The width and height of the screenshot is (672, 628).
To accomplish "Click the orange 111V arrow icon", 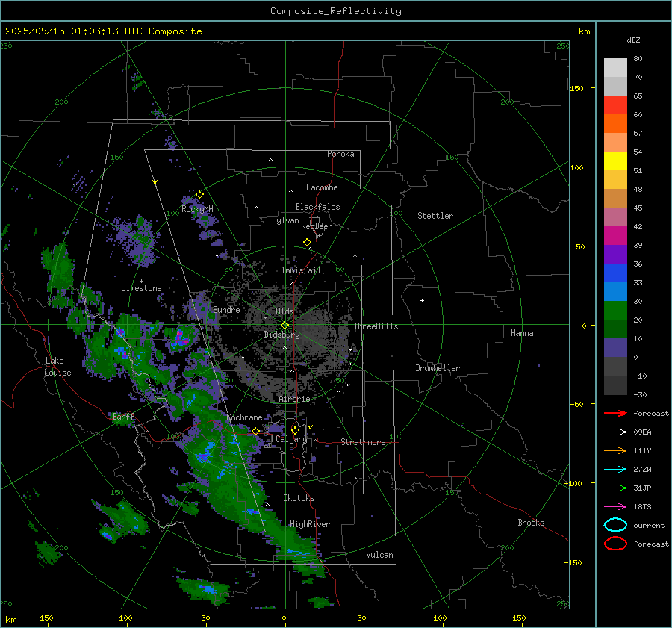I will tap(615, 450).
